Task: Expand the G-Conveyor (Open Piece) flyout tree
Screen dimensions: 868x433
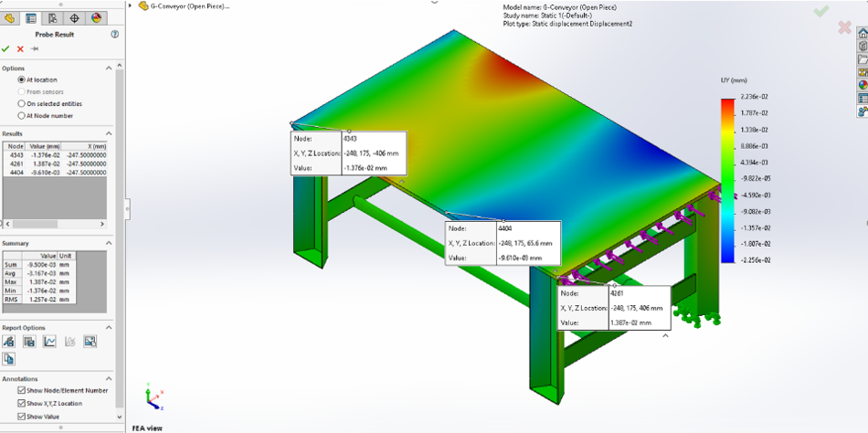Action: coord(130,6)
